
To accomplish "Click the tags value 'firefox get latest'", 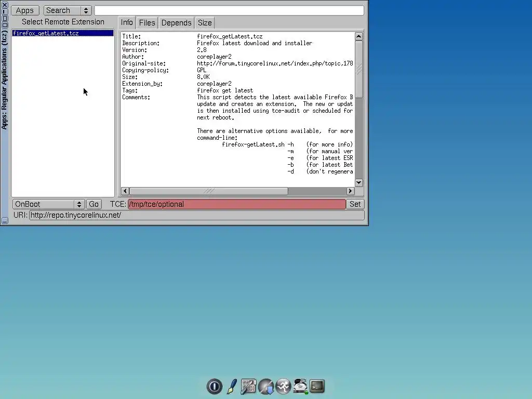I will 225,90.
